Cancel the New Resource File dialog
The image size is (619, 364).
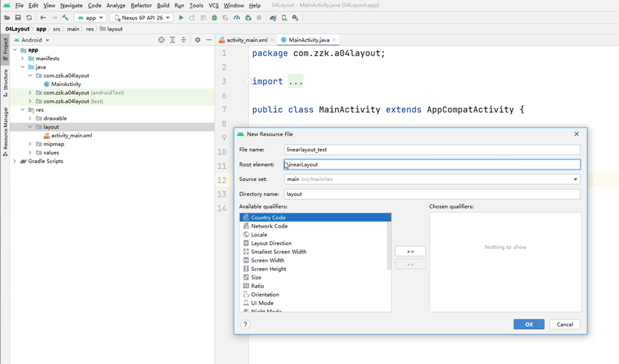[565, 324]
